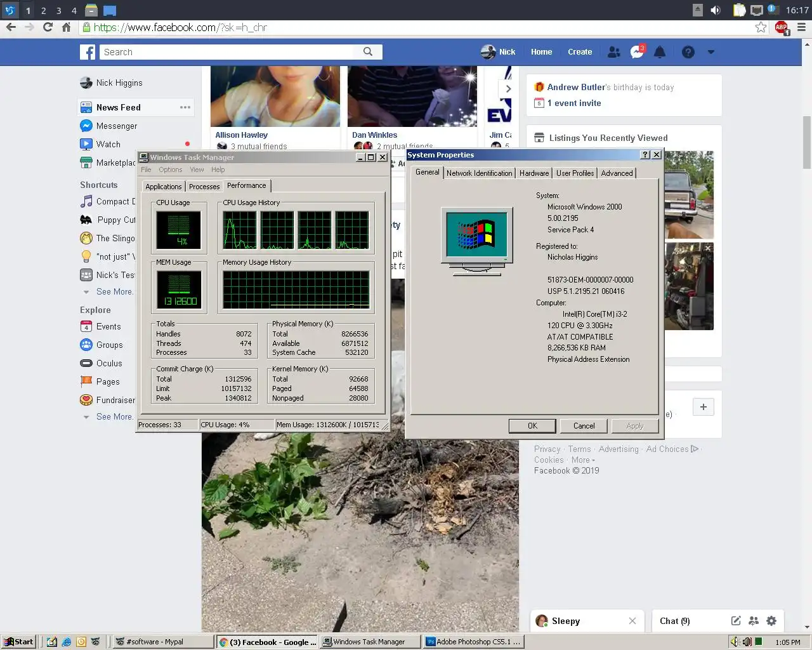The image size is (812, 650).
Task: Open Andrew Butler's birthday notice
Action: tap(610, 87)
